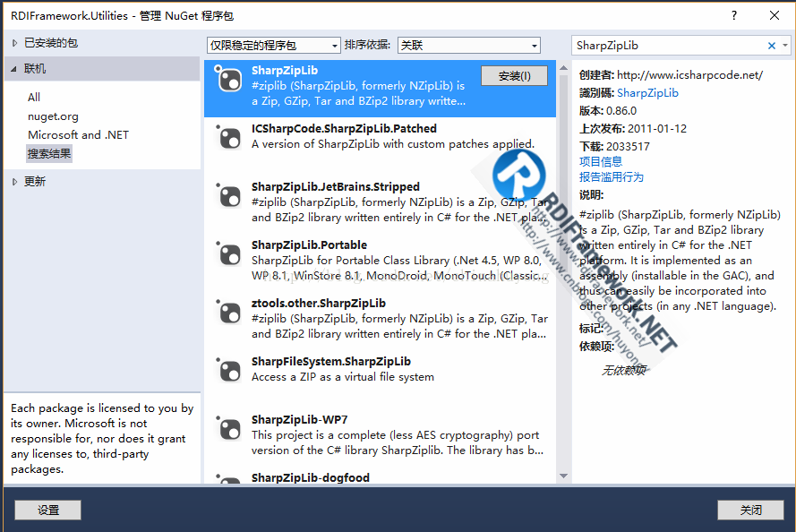The height and width of the screenshot is (532, 796).
Task: Open the 设置 settings button
Action: click(47, 510)
